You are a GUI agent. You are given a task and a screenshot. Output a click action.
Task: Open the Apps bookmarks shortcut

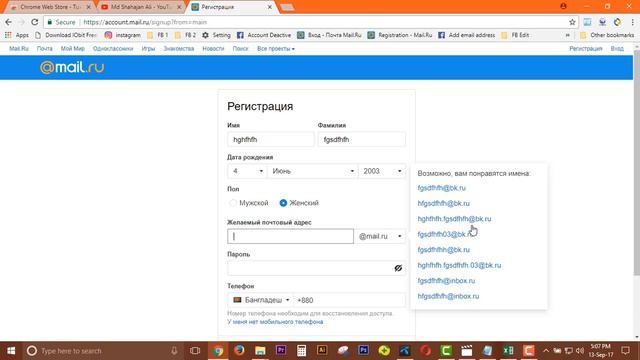click(x=17, y=35)
